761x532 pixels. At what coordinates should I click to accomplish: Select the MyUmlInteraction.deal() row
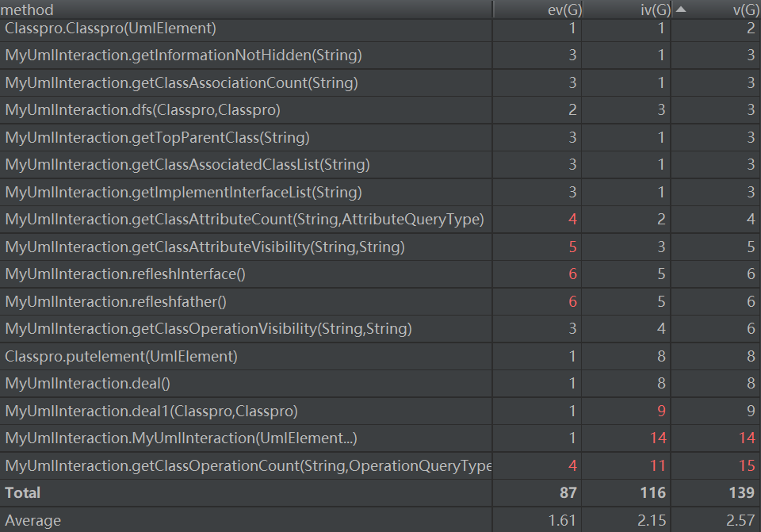87,384
